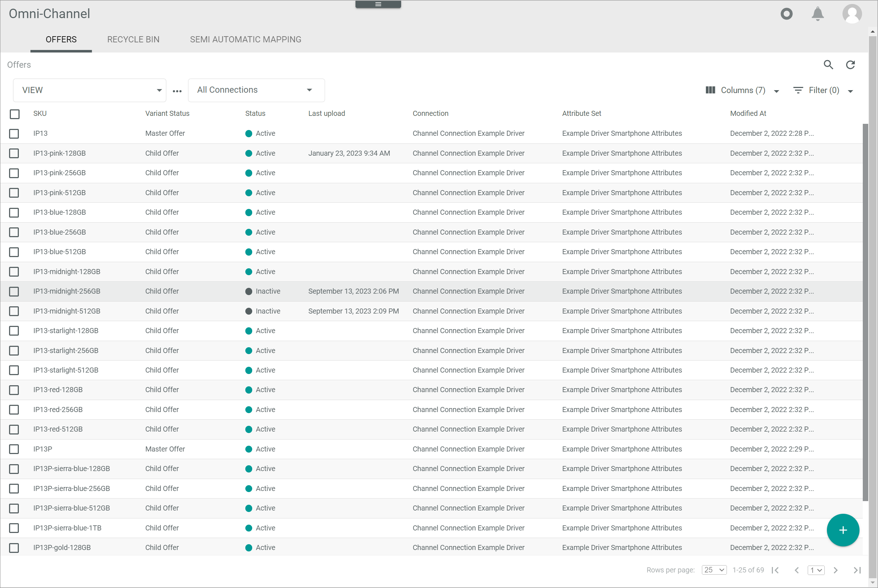
Task: Open the IP13-red-512GB offer
Action: [x=58, y=429]
